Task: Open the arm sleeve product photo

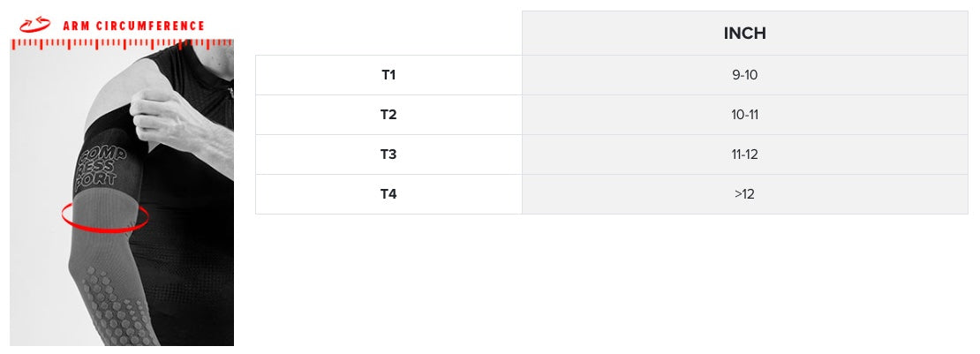Action: click(122, 192)
